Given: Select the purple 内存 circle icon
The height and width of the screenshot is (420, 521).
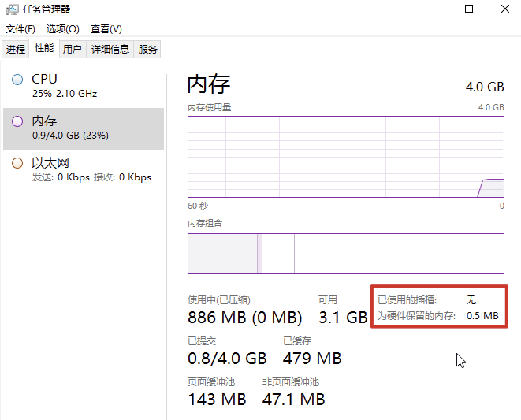Looking at the screenshot, I should point(17,121).
